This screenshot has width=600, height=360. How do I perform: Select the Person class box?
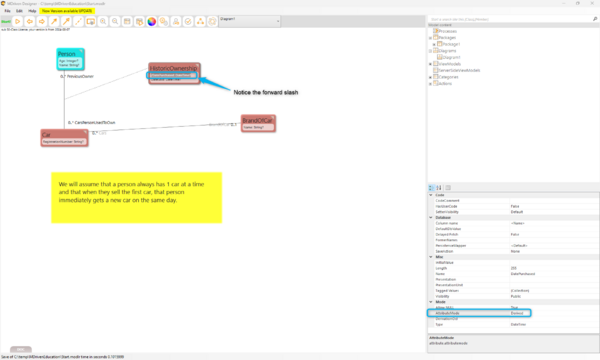pyautogui.click(x=70, y=59)
